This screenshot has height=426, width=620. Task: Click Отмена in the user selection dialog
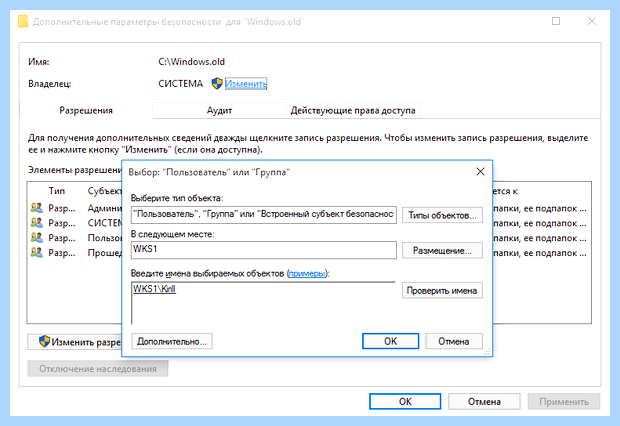point(454,341)
